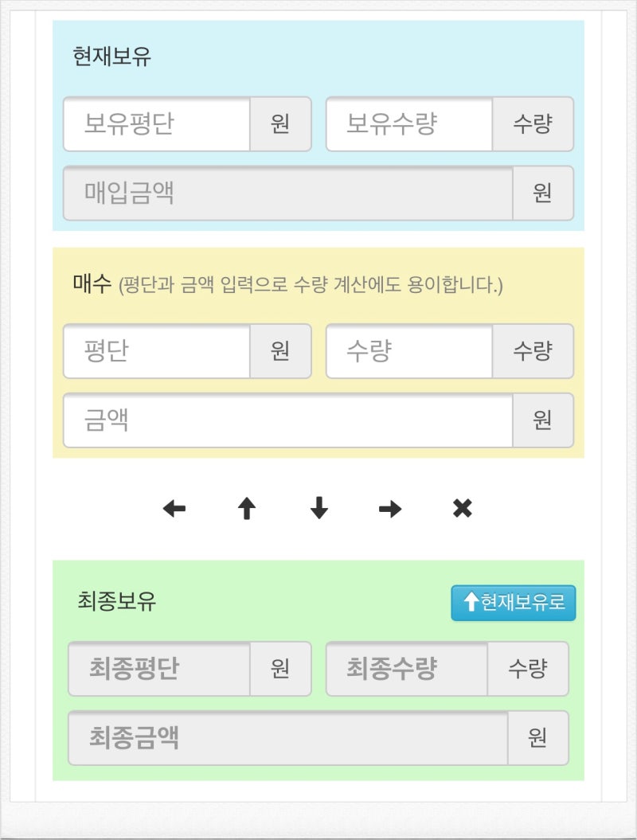Click the 평단 input in 매수 section
Image resolution: width=637 pixels, height=840 pixels.
click(x=155, y=352)
